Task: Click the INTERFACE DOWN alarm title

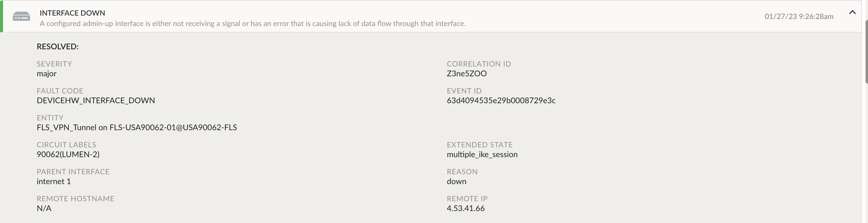Action: click(x=73, y=13)
